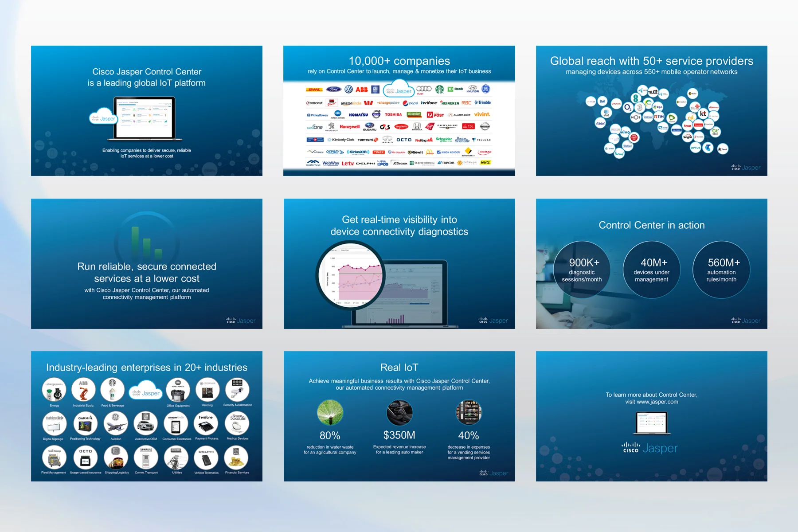
Task: Click the Garmin Positioning Technology logo
Action: click(86, 423)
